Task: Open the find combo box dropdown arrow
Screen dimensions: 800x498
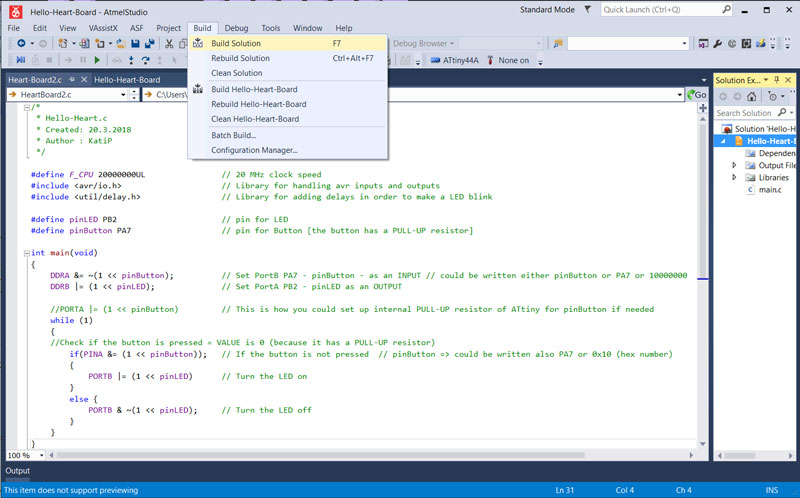Action: [684, 43]
